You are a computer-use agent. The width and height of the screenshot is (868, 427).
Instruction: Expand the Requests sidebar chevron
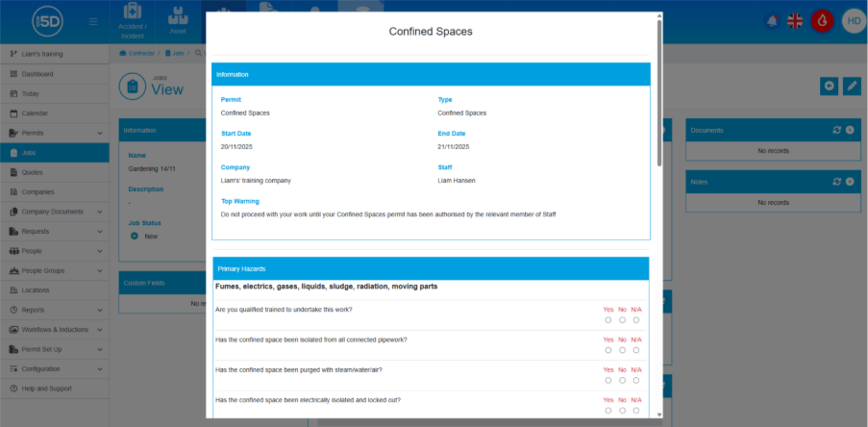click(100, 232)
